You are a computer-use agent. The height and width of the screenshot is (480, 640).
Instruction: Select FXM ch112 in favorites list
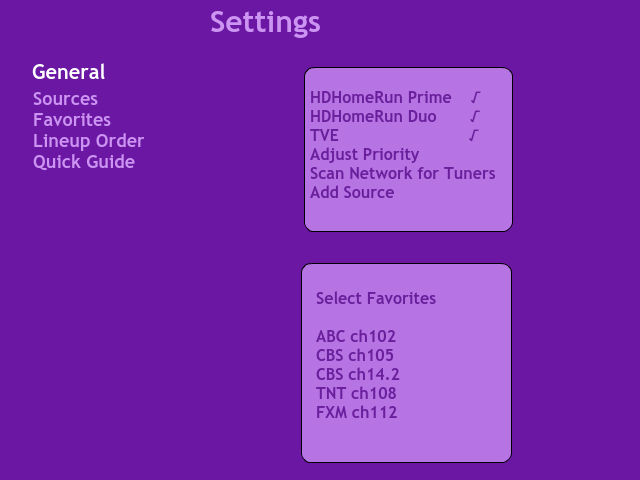tap(356, 413)
